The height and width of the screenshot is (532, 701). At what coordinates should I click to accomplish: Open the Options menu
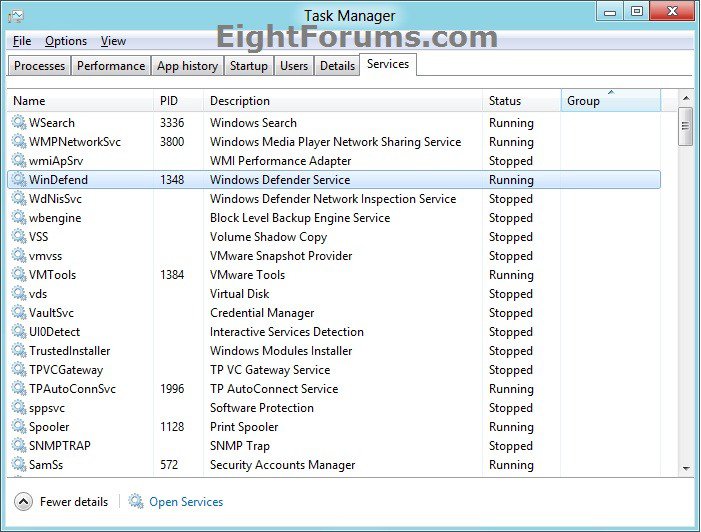tap(66, 41)
